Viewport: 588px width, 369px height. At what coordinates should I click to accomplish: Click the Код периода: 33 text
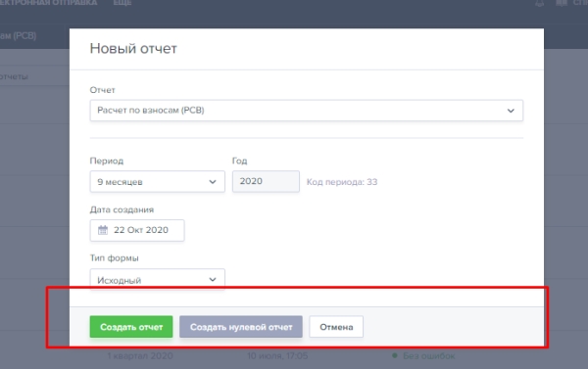[342, 182]
